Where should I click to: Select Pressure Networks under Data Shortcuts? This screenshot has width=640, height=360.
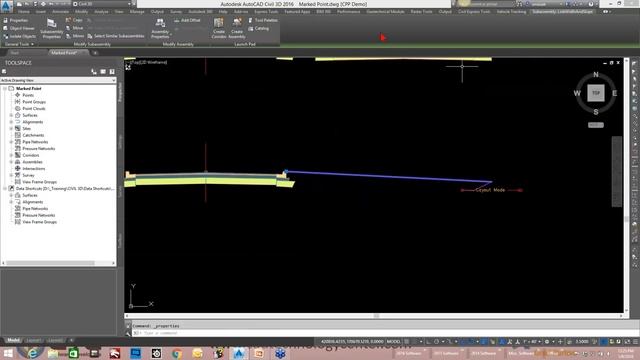(x=38, y=215)
